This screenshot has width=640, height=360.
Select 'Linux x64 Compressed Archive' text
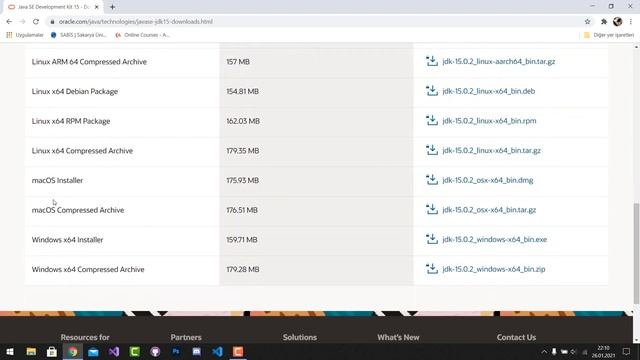point(82,151)
